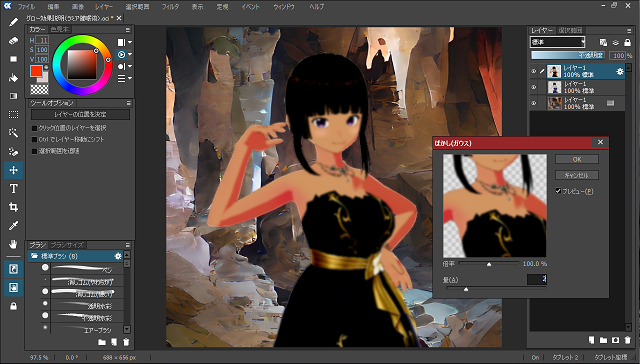Toggle upper highlighted button below hand tool

point(13,269)
